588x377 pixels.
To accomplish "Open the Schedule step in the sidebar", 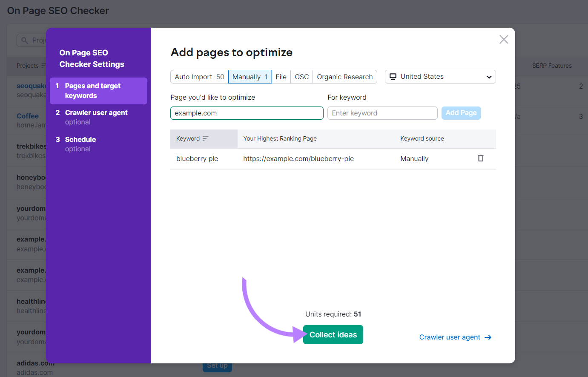I will pos(80,139).
